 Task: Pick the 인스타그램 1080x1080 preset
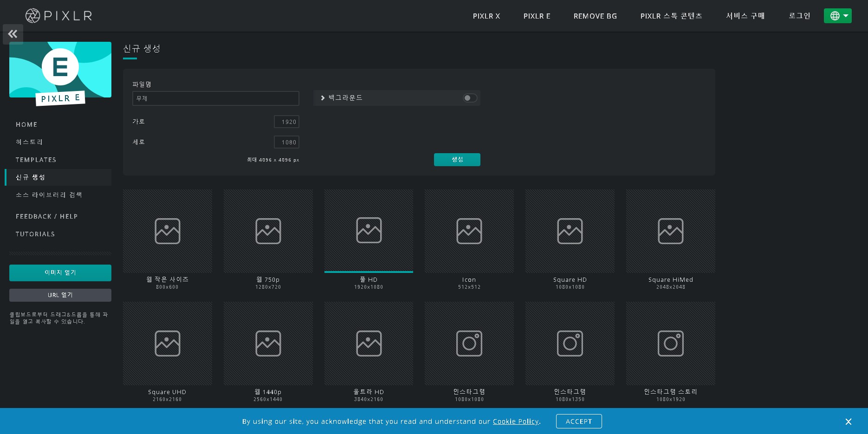(469, 352)
